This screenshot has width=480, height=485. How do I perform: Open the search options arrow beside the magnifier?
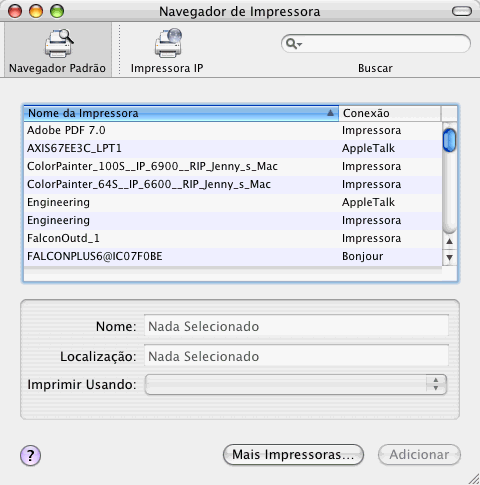point(300,44)
